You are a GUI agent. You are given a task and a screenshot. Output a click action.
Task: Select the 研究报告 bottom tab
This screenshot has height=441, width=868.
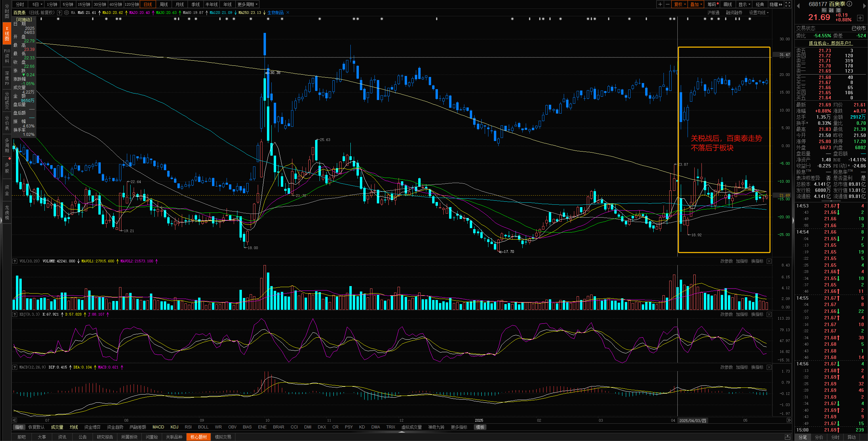105,437
